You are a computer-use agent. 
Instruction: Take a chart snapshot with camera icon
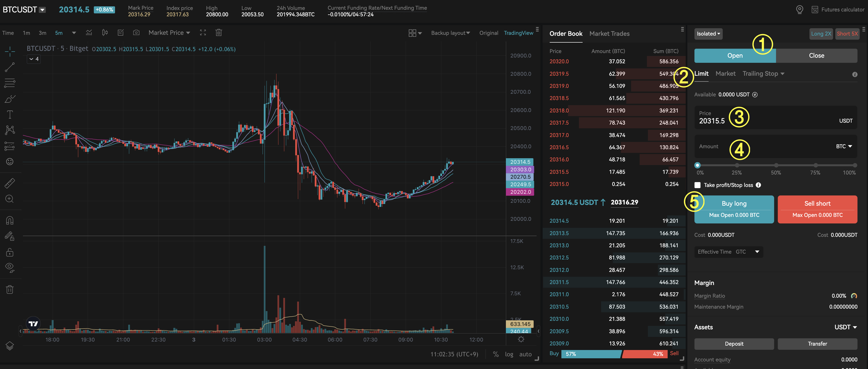[x=136, y=33]
